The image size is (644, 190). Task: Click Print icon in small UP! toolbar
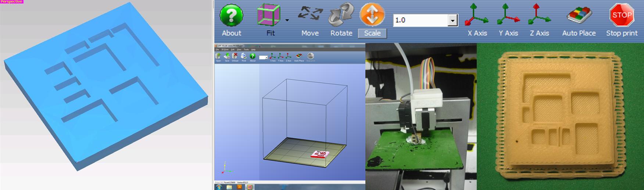point(244,56)
